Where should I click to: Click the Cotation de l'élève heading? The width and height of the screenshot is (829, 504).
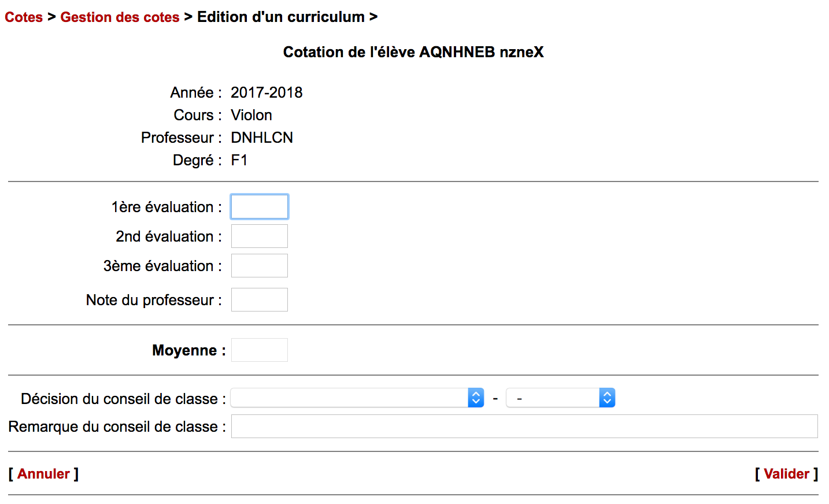(413, 52)
